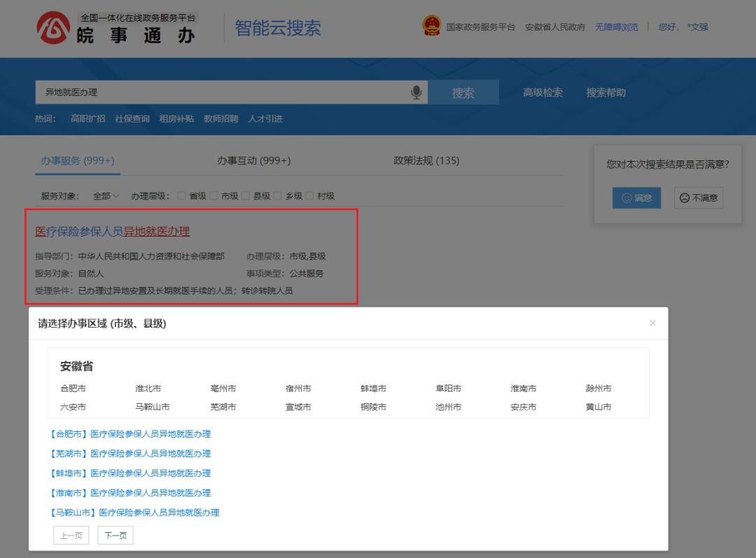Screen dimensions: 756x558
Task: Click the 皖事通办 logo icon
Action: (52, 27)
